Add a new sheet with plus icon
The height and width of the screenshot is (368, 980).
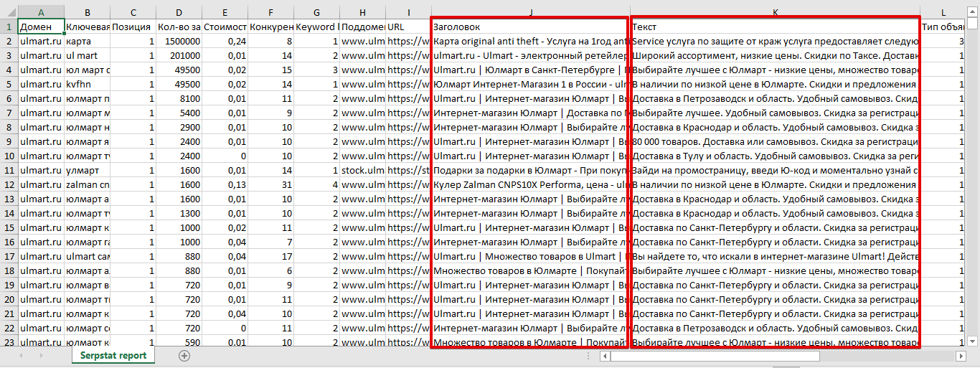(x=184, y=356)
